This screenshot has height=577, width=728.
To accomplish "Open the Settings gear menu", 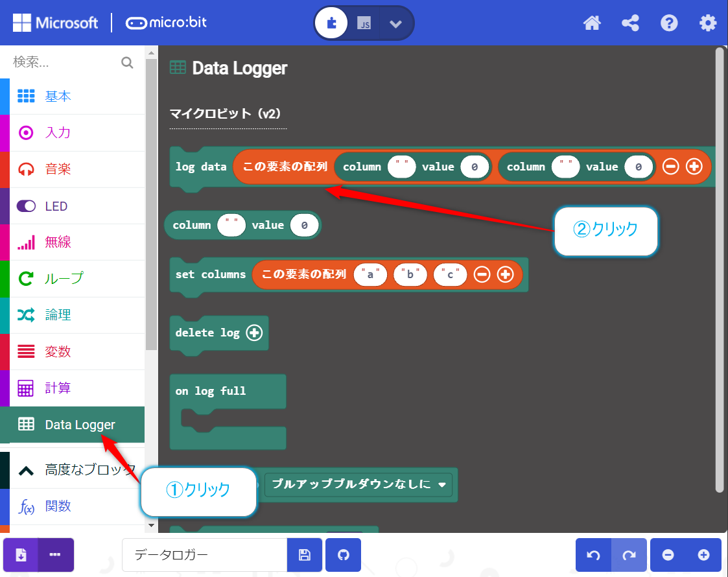I will coord(707,23).
